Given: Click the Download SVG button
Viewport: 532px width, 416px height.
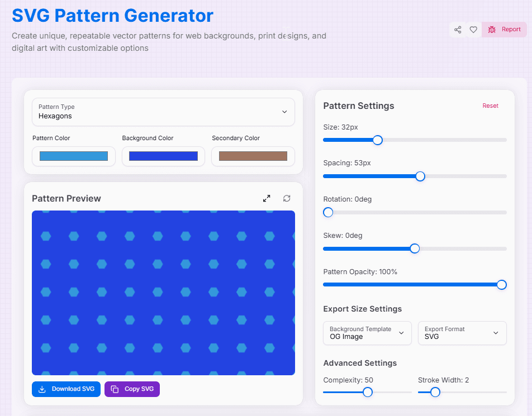Looking at the screenshot, I should [66, 389].
